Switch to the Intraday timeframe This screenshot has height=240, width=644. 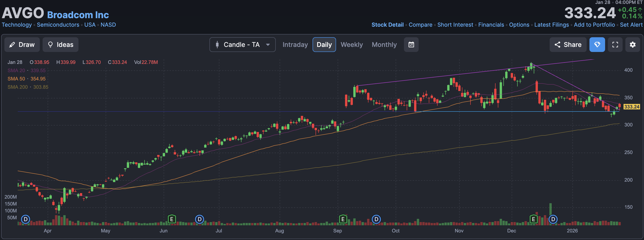click(x=295, y=45)
